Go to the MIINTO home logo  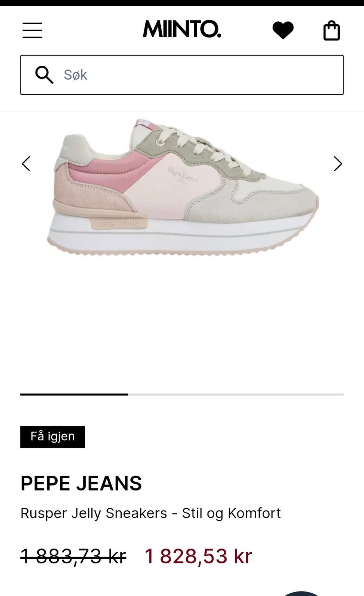tap(182, 30)
